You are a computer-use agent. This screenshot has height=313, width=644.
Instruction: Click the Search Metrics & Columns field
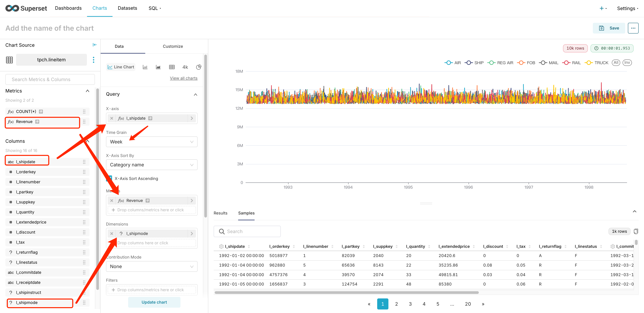click(50, 79)
